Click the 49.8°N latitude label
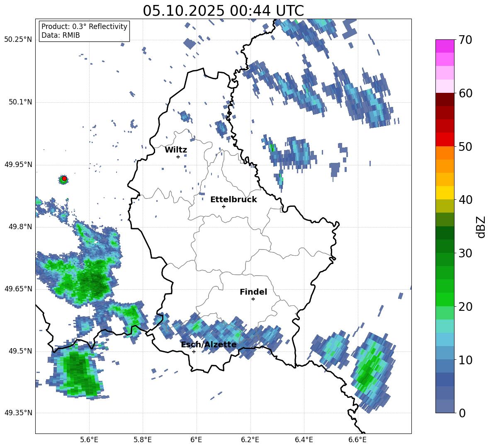The width and height of the screenshot is (491, 448). 20,227
